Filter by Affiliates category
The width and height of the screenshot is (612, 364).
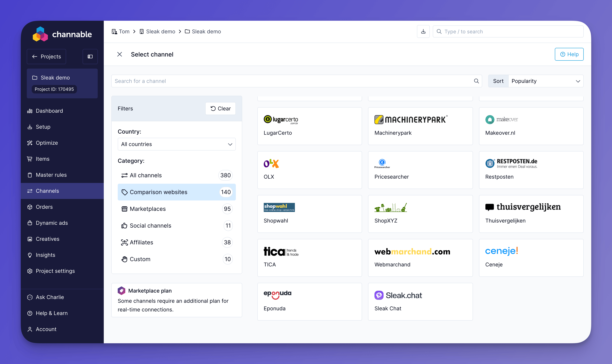pyautogui.click(x=177, y=242)
